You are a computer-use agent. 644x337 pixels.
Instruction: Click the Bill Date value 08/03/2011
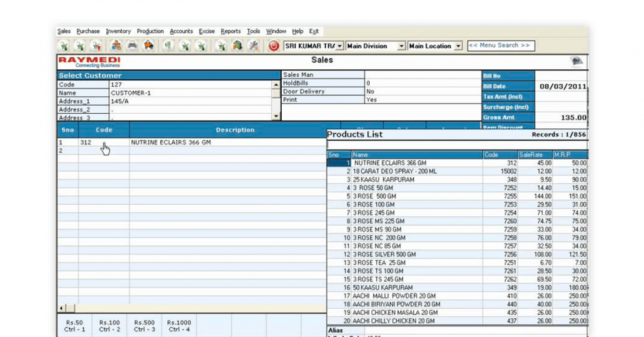tap(563, 87)
